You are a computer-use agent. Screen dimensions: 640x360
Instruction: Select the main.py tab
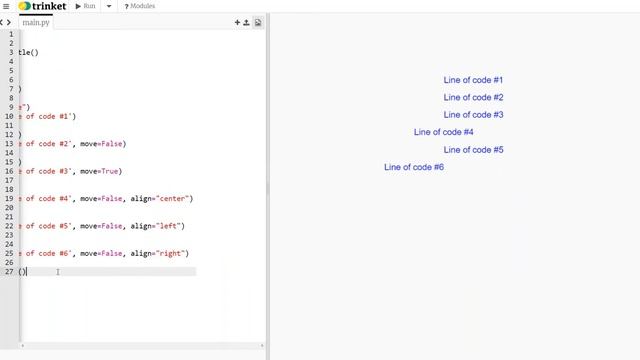point(36,22)
